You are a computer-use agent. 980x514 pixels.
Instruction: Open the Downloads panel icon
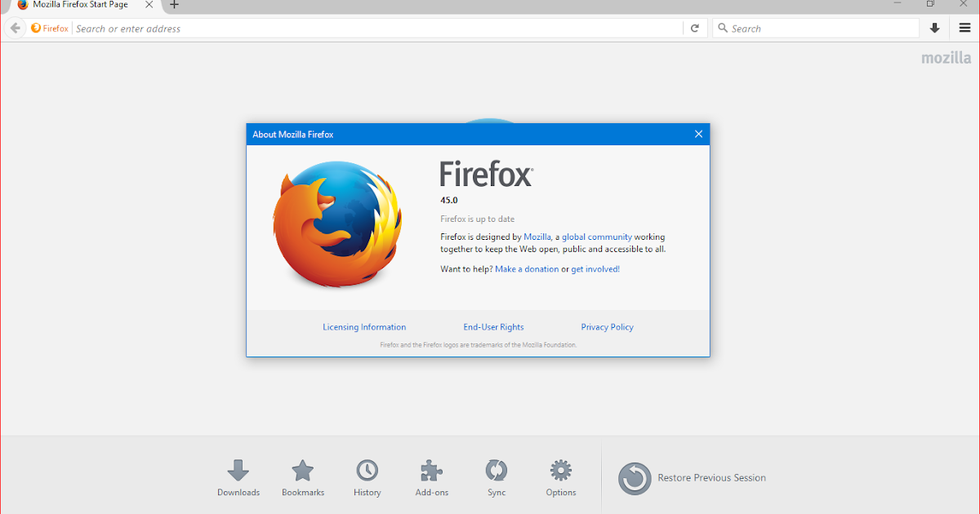pyautogui.click(x=238, y=472)
